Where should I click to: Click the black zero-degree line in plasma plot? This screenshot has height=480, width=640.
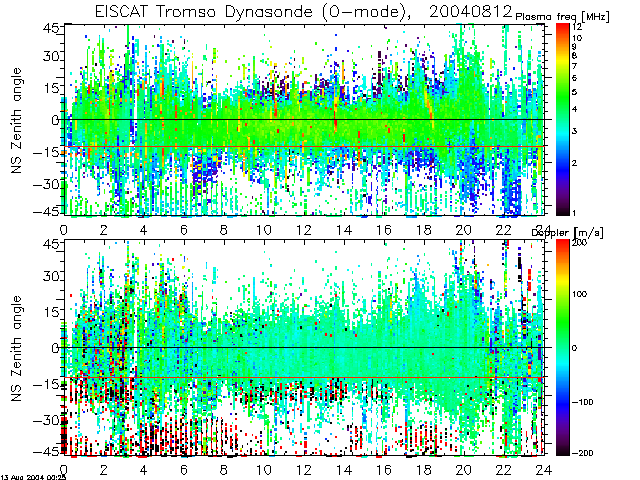304,120
